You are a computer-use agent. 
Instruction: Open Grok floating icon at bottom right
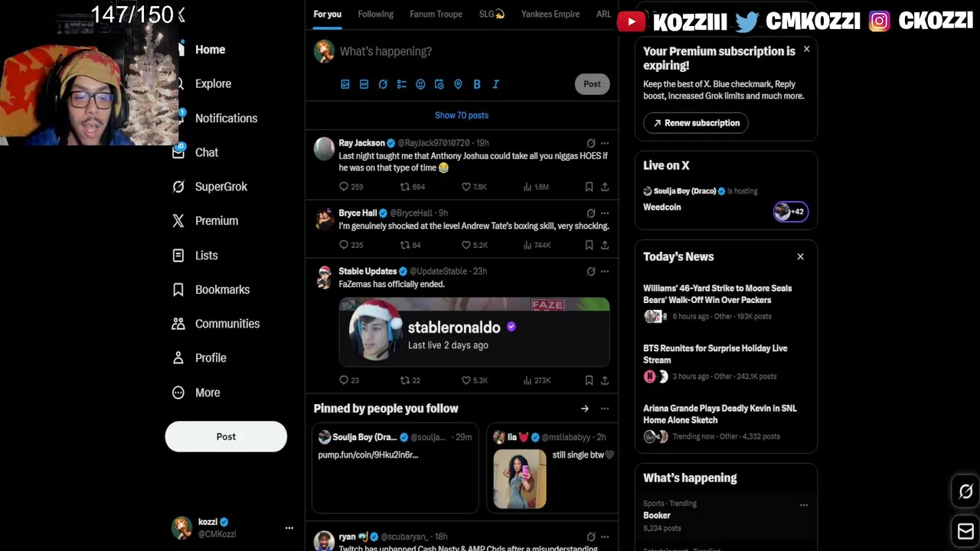(965, 491)
